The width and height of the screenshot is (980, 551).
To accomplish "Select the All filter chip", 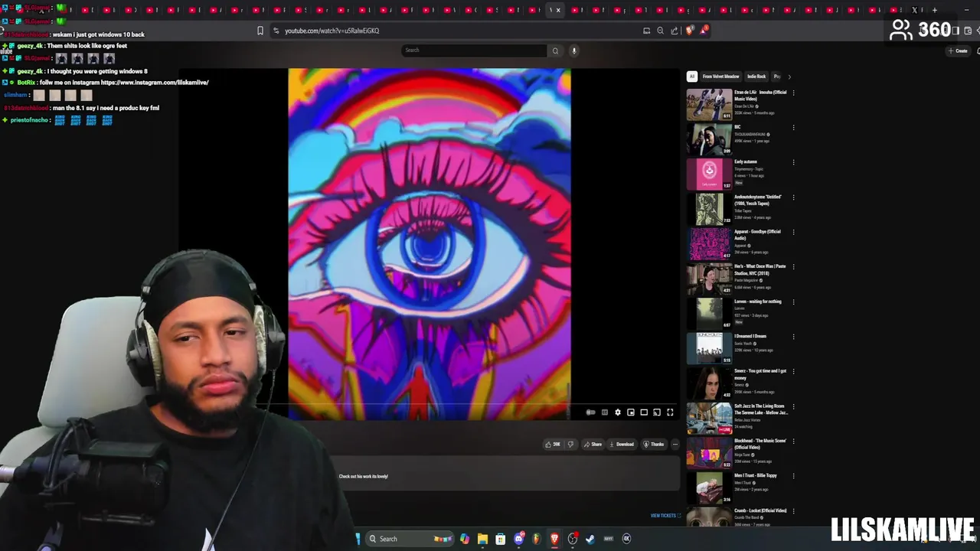I will pos(691,77).
